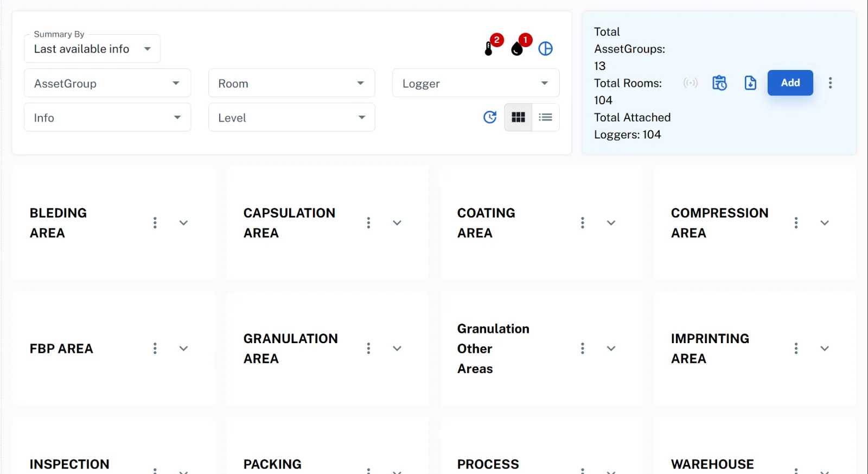Open FBP AREA card options menu

click(155, 348)
